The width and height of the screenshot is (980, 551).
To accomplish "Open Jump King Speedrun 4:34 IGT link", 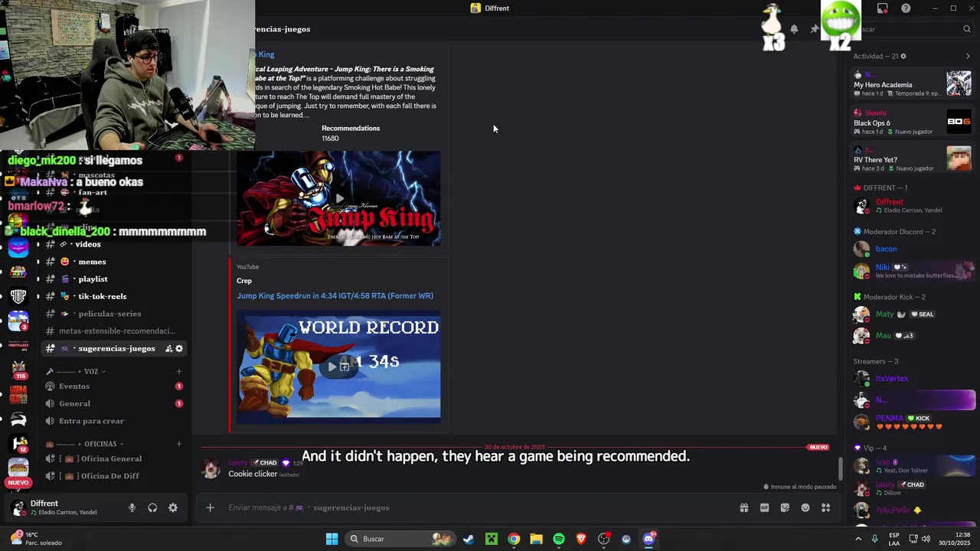I will (x=335, y=295).
